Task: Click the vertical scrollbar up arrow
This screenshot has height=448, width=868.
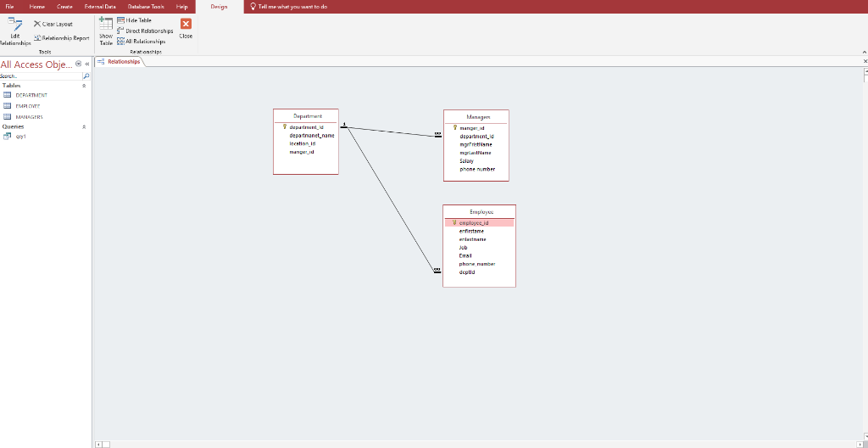Action: 865,71
